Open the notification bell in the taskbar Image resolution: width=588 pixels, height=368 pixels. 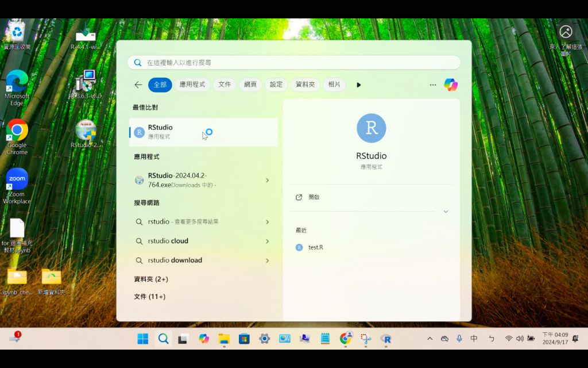tap(575, 339)
